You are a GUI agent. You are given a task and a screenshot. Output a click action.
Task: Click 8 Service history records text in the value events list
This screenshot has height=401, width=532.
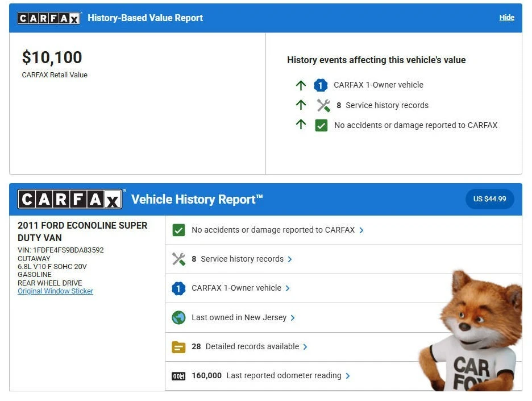(383, 105)
